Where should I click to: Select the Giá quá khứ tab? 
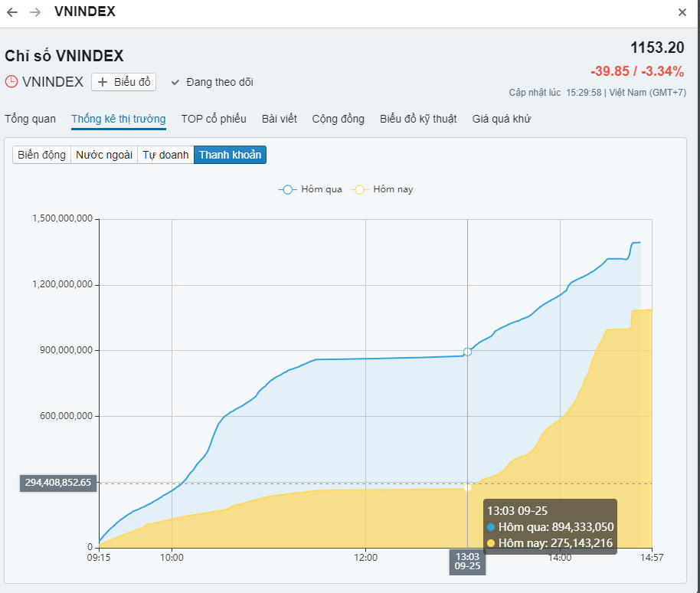point(502,119)
